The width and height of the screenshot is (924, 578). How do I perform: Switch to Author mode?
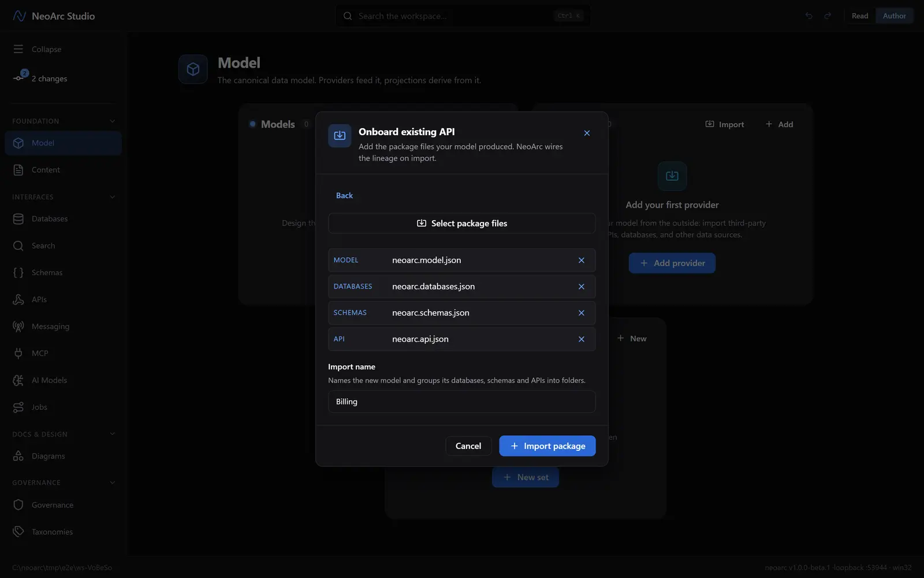point(894,16)
